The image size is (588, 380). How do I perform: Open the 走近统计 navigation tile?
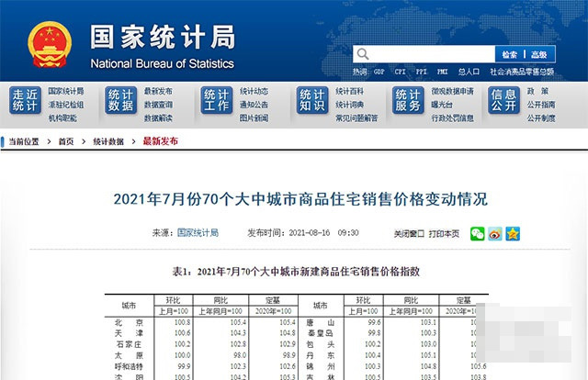point(25,101)
